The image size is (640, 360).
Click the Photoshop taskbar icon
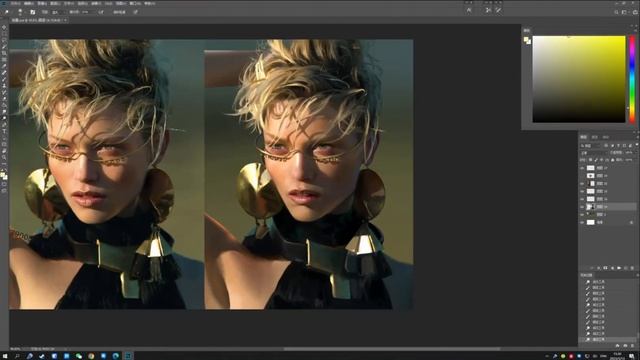(128, 356)
